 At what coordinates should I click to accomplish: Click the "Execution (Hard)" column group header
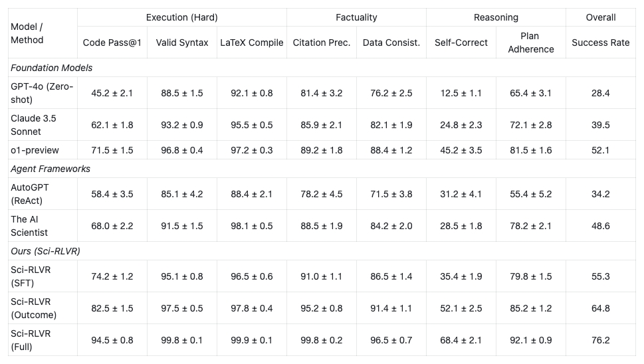[182, 17]
